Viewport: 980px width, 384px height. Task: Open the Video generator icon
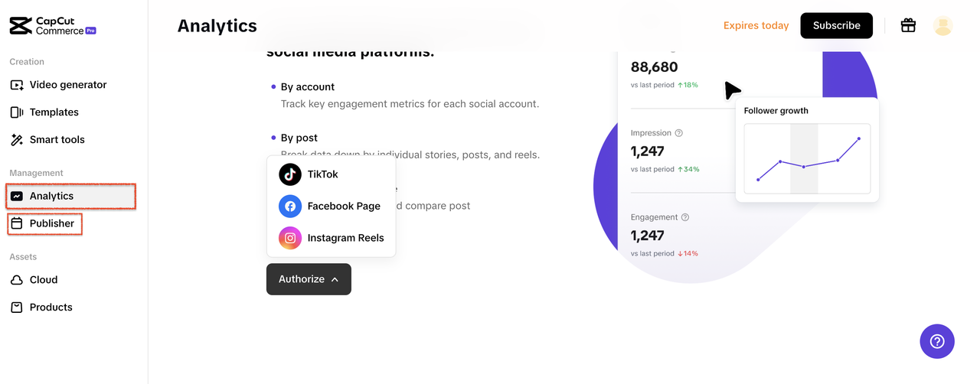[17, 85]
